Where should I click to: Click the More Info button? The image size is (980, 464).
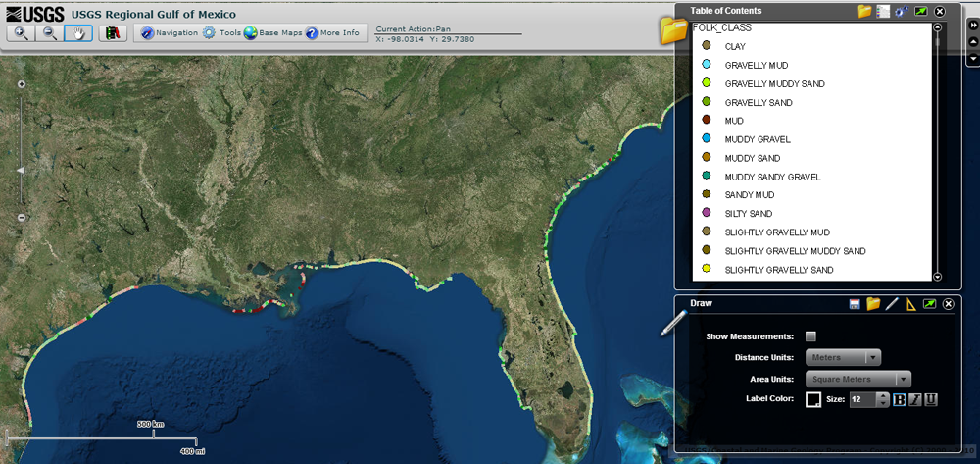(333, 33)
